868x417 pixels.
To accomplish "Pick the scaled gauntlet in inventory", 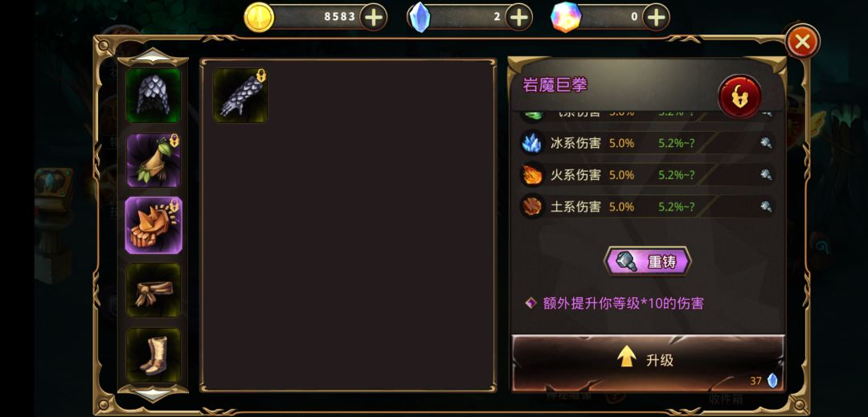I will 240,95.
